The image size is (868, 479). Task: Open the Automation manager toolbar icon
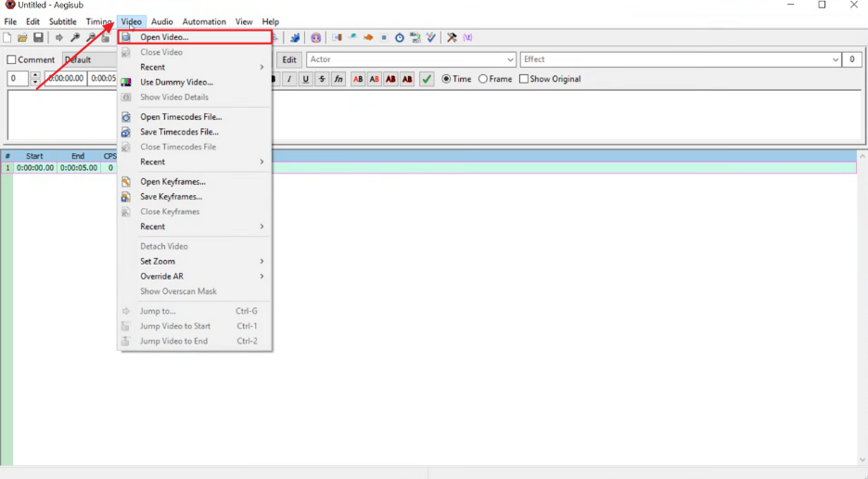(295, 38)
